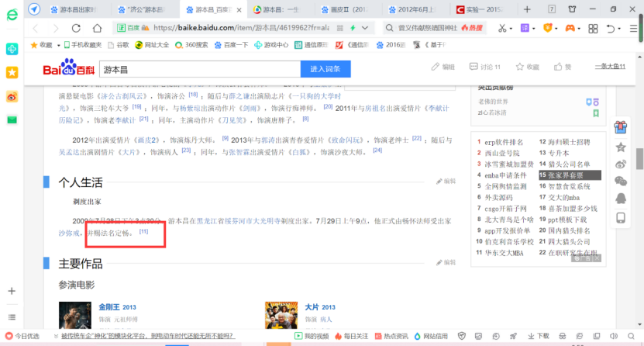The image size is (644, 346).
Task: Open the scissors screenshot tool
Action: (x=502, y=29)
